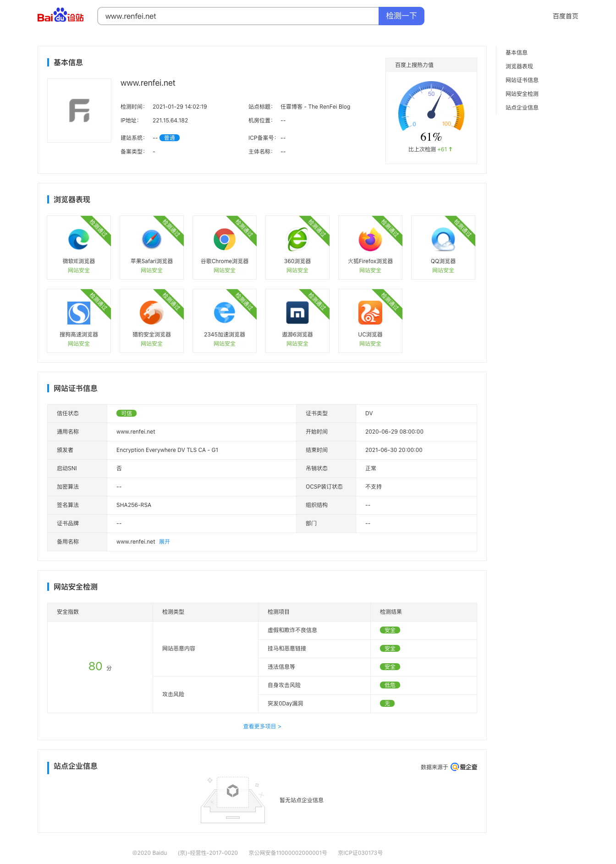
Task: Click the Maxthon 6 (遨游6) browser icon
Action: (297, 313)
